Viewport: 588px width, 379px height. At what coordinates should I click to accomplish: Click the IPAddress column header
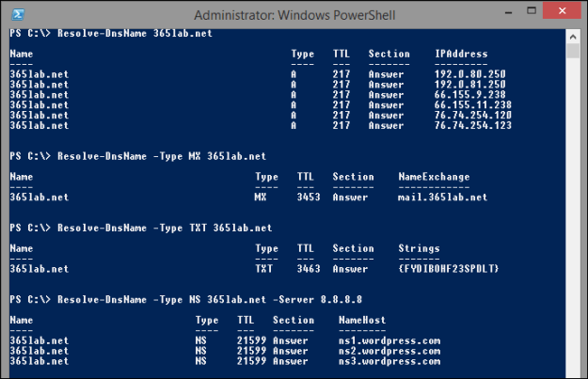pyautogui.click(x=460, y=54)
